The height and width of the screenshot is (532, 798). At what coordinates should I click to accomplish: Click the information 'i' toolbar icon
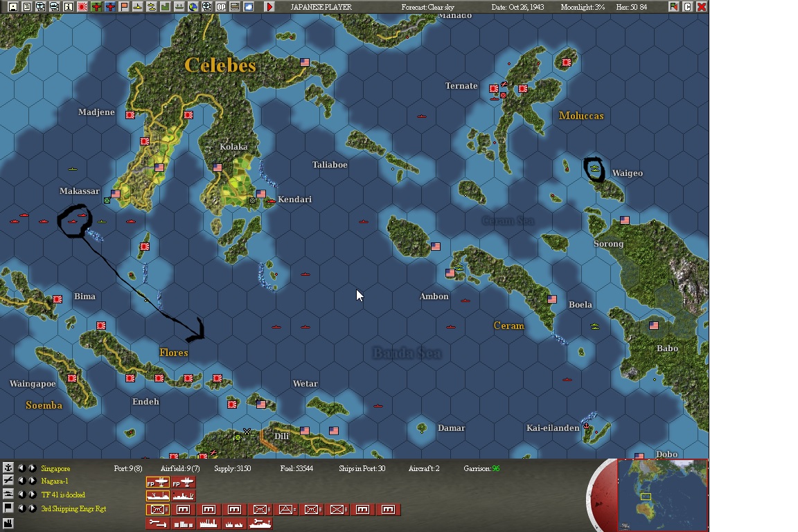pyautogui.click(x=68, y=7)
